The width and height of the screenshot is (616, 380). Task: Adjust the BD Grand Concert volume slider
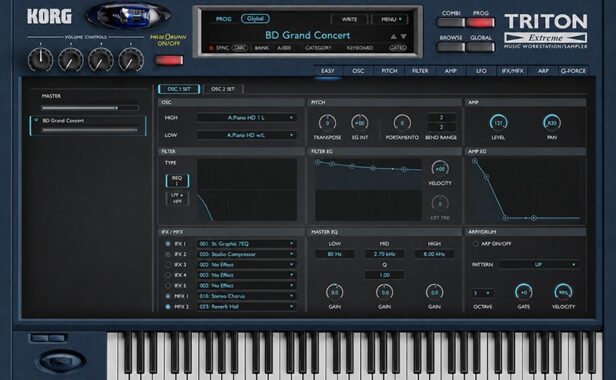coord(90,130)
